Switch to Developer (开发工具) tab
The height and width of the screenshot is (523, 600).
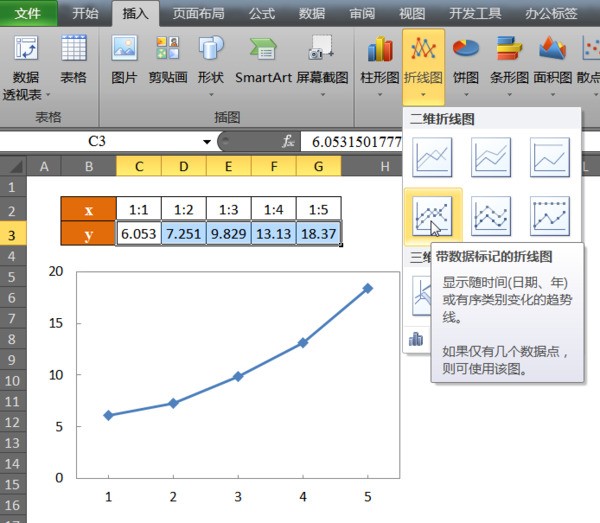(475, 13)
